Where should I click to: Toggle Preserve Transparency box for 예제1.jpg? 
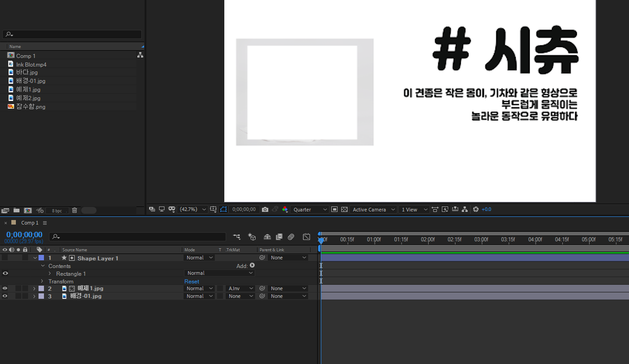[x=220, y=288]
